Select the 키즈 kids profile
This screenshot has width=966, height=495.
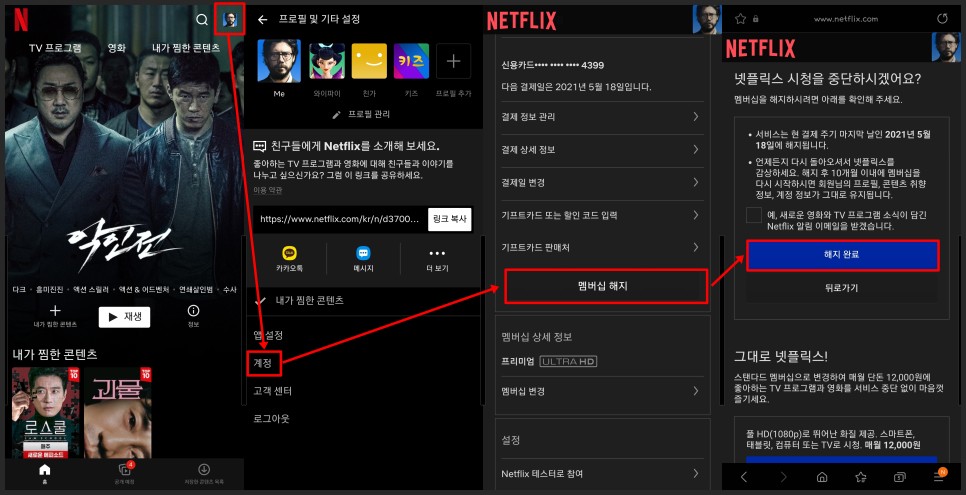point(411,61)
